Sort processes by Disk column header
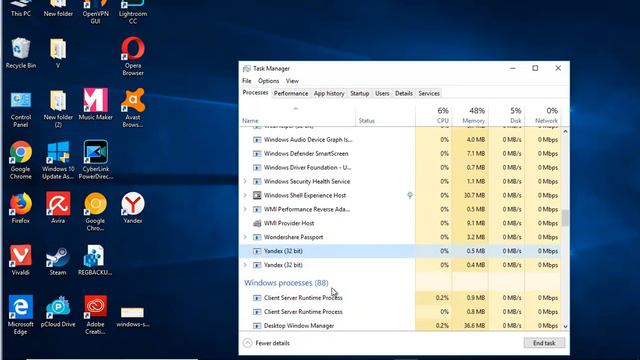Screen dimensions: 640x360 coord(507,115)
